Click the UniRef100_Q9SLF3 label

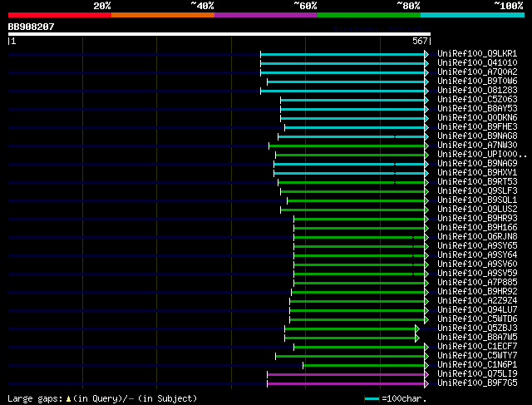(x=477, y=191)
